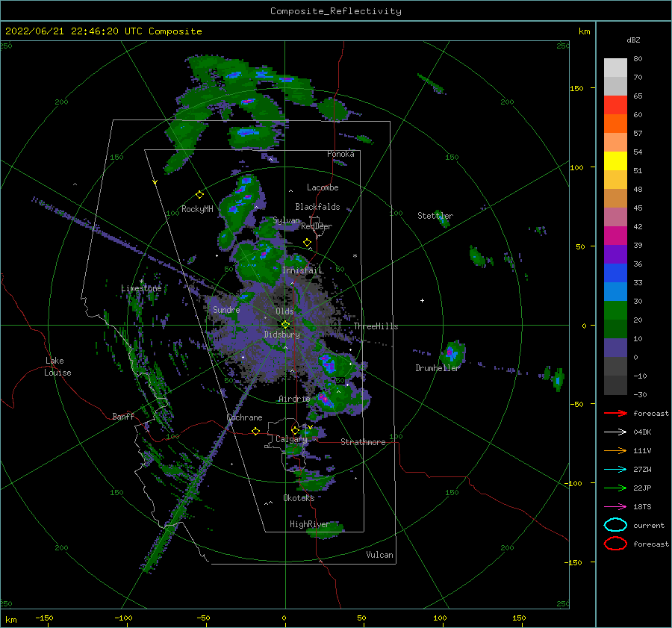
Task: Click the '2022/06/21 22:46:20 UTC Composite' timestamp
Action: click(x=103, y=31)
